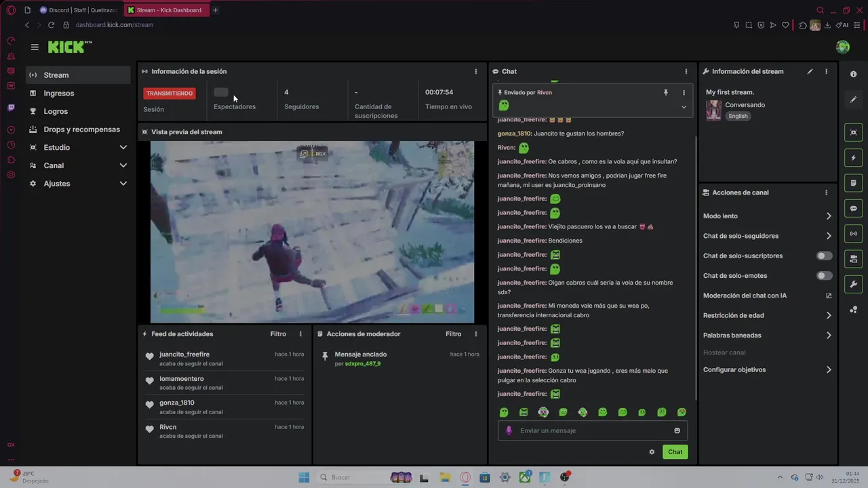The width and height of the screenshot is (868, 488).
Task: Expand the Estudio sidebar section
Action: [x=123, y=147]
